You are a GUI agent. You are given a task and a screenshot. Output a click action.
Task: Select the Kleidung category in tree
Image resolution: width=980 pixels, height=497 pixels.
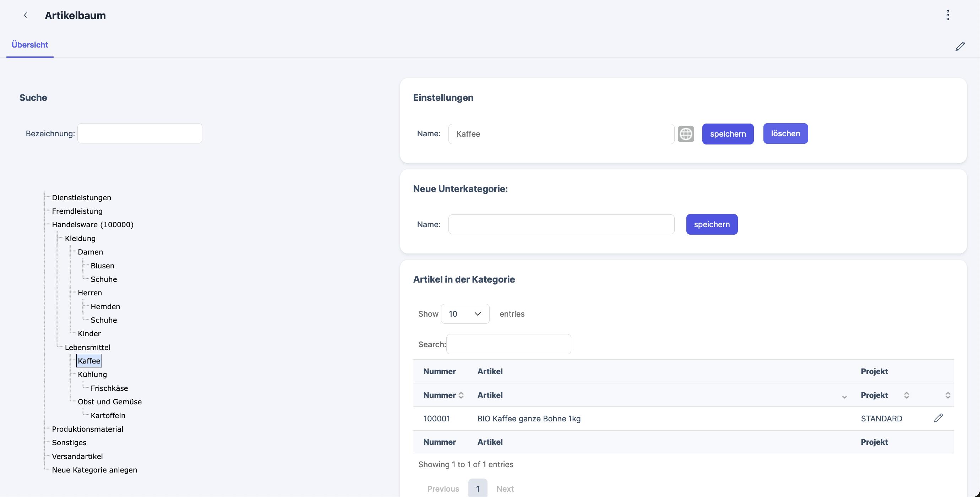[80, 239]
